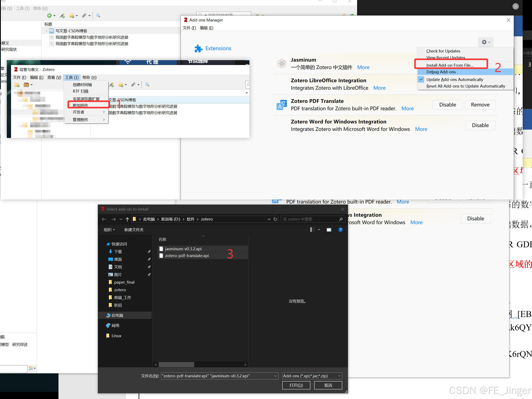
Task: Go back in the file dialog
Action: 104,219
